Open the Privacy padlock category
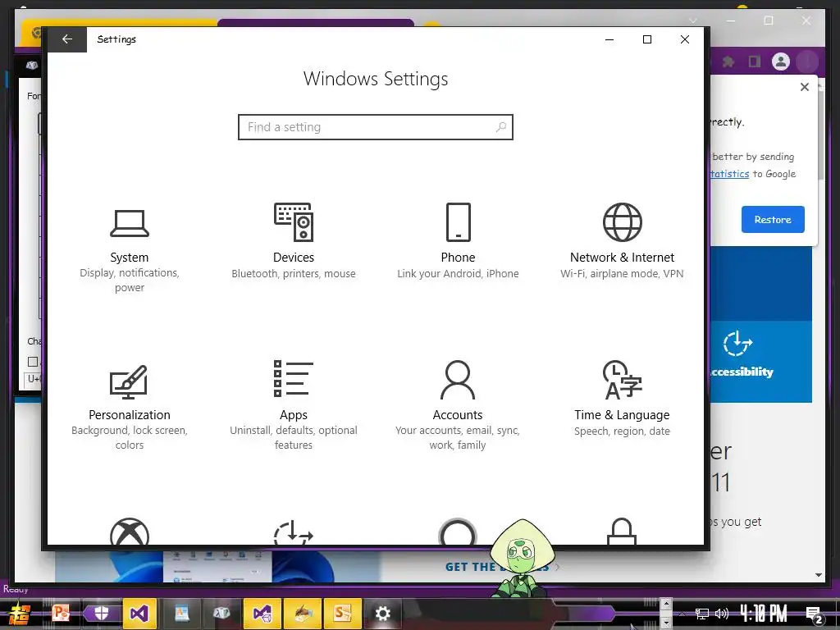This screenshot has height=630, width=840. pos(622,532)
